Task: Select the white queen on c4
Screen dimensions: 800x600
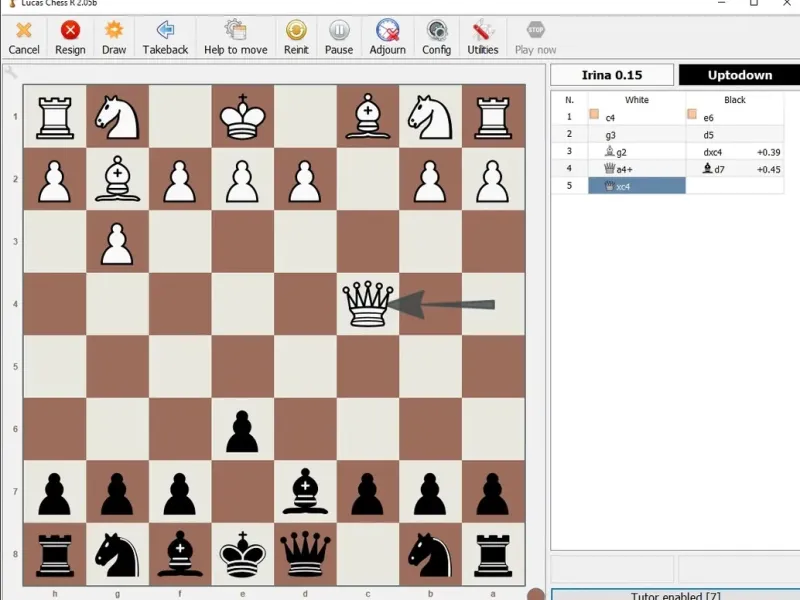Action: pos(368,304)
